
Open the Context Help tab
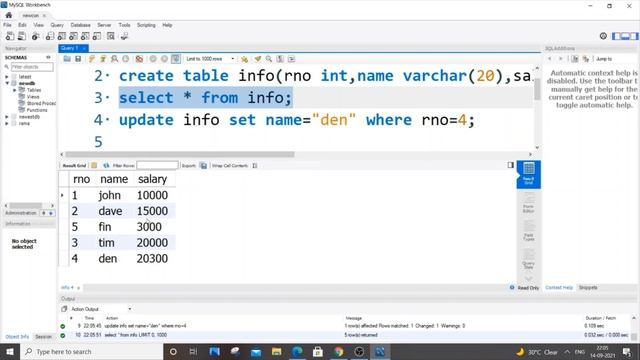coord(559,287)
